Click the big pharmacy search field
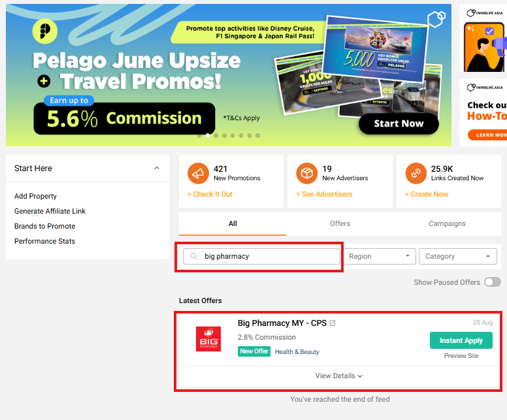This screenshot has height=420, width=507. (x=261, y=257)
